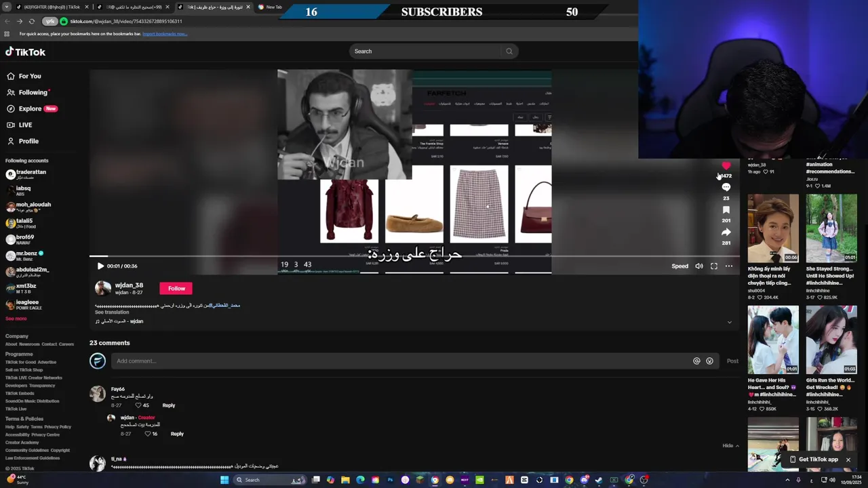The height and width of the screenshot is (488, 868).
Task: Enter fullscreen mode on the video player
Action: [714, 266]
